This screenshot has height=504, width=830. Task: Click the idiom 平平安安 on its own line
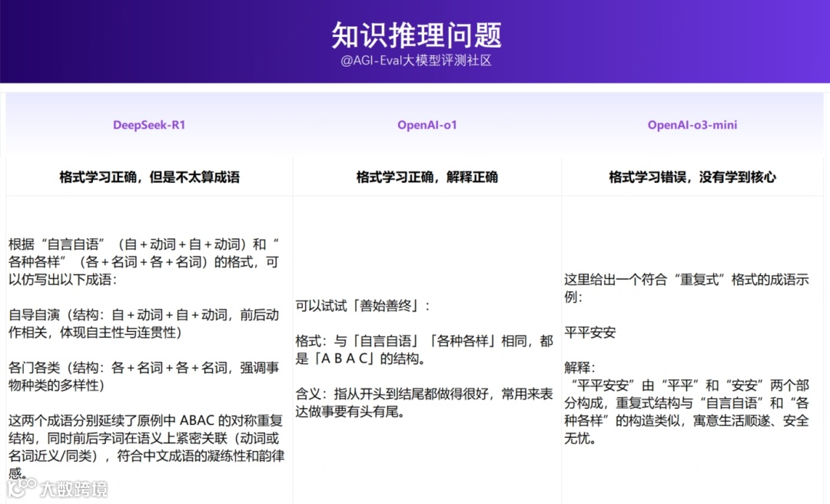click(590, 333)
